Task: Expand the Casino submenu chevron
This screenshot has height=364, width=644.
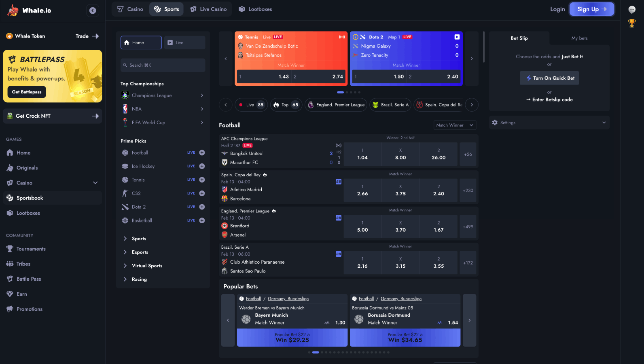Action: point(95,183)
